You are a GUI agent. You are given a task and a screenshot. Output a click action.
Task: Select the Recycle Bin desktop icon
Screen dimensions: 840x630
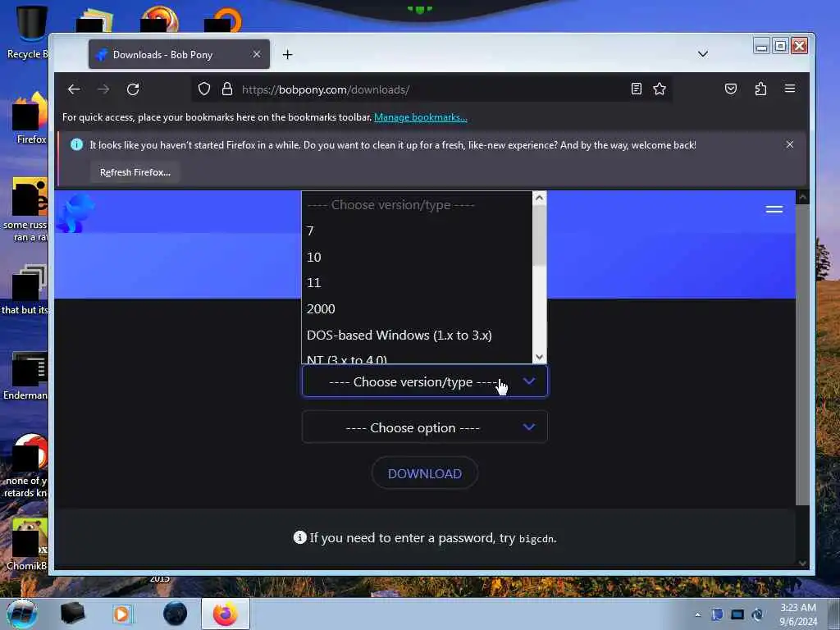click(x=29, y=33)
